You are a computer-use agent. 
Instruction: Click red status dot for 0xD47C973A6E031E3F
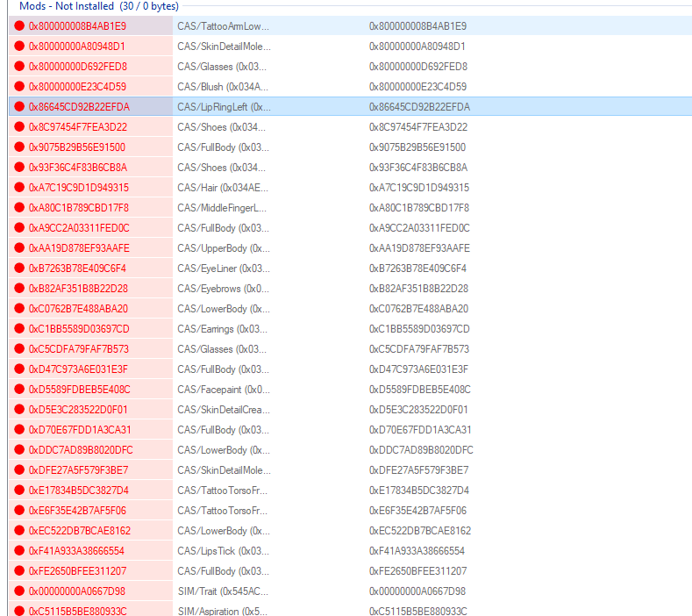click(x=19, y=369)
